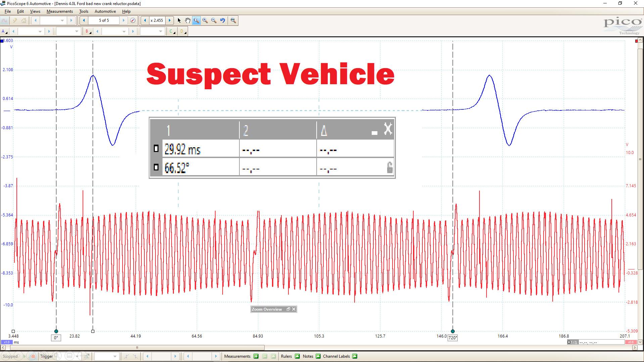Screen dimensions: 644x362
Task: Open Channel A options
Action: coord(4,32)
